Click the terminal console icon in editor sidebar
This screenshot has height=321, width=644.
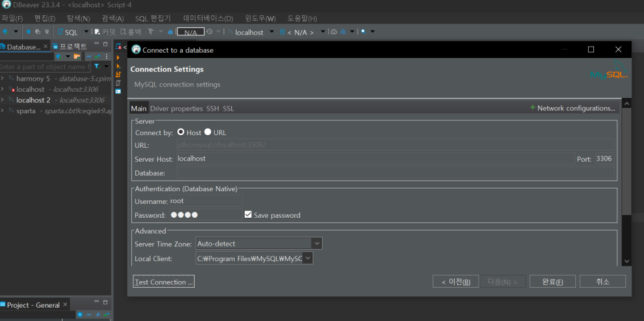coord(118,91)
